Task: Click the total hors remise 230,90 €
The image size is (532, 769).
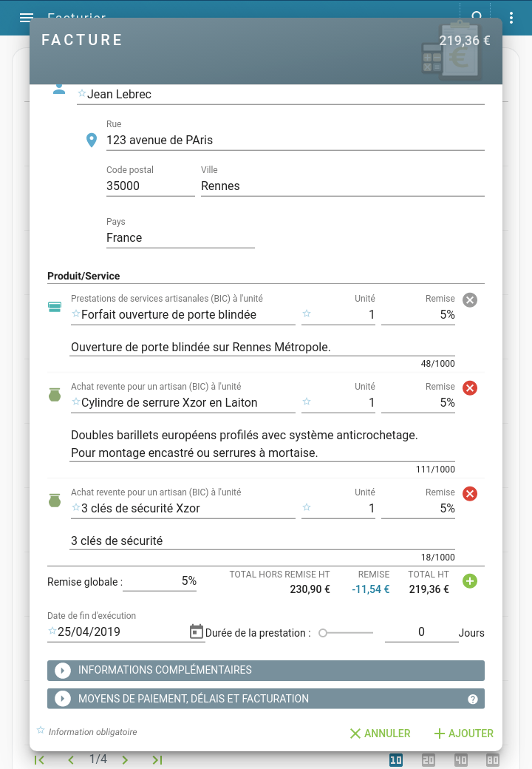Action: (x=310, y=589)
